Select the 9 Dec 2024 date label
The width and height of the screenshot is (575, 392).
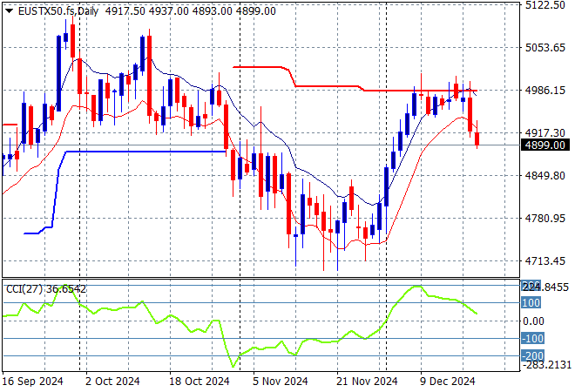click(x=447, y=382)
